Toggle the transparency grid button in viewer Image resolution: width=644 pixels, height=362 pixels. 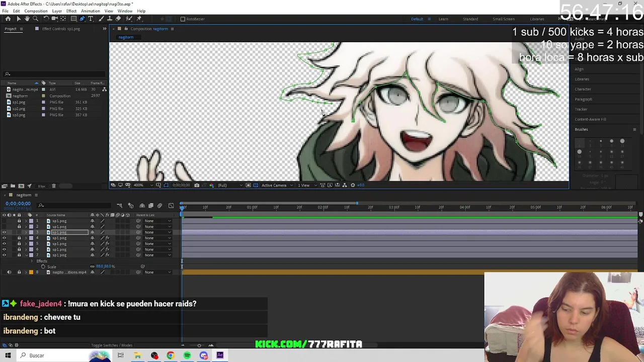(x=256, y=185)
